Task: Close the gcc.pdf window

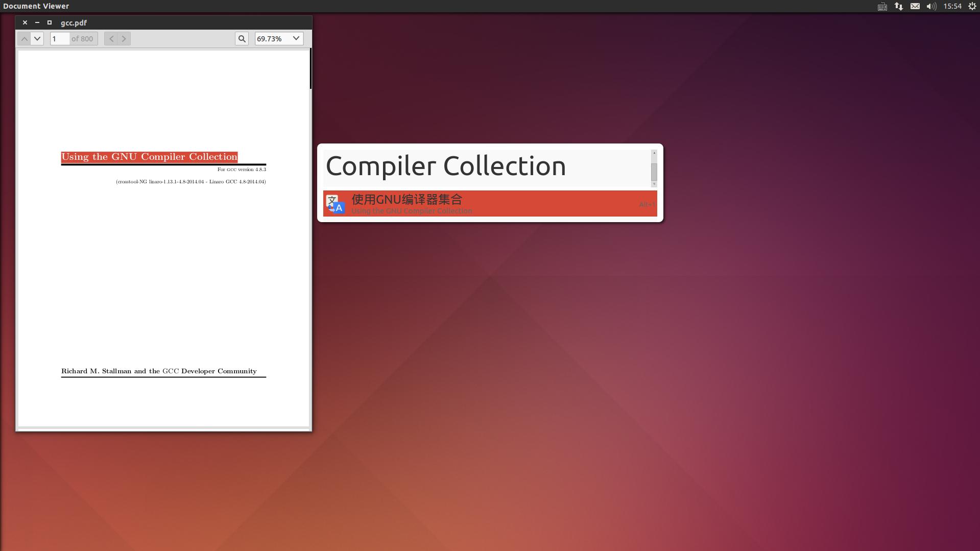Action: click(x=25, y=22)
